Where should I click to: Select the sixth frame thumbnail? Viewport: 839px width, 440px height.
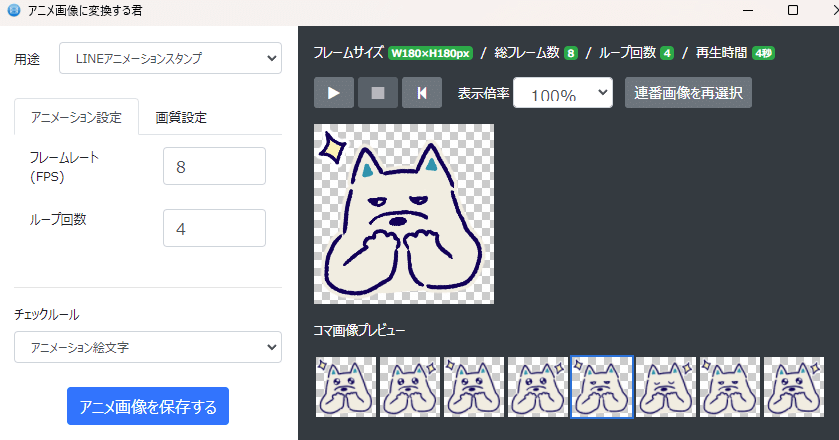coord(666,386)
